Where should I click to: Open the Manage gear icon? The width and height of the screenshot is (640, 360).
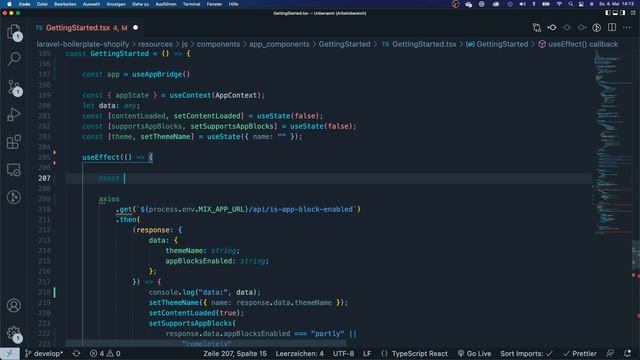tap(14, 333)
